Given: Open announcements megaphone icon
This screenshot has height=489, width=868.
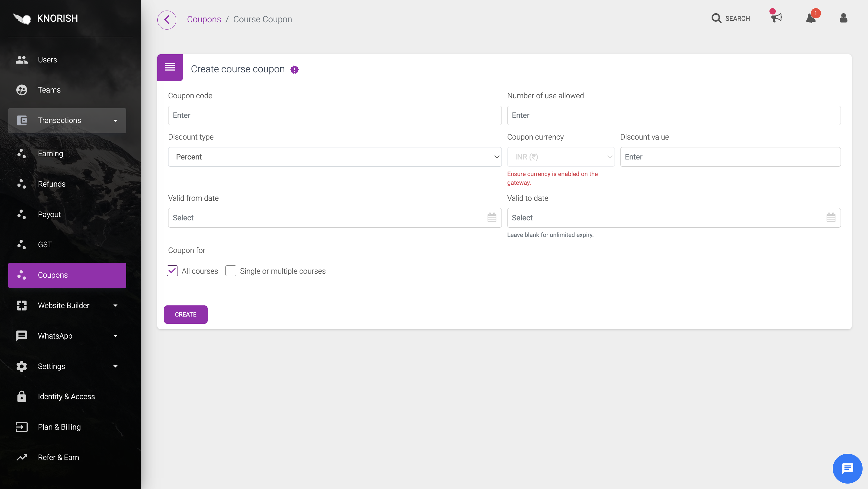Looking at the screenshot, I should click(x=776, y=17).
